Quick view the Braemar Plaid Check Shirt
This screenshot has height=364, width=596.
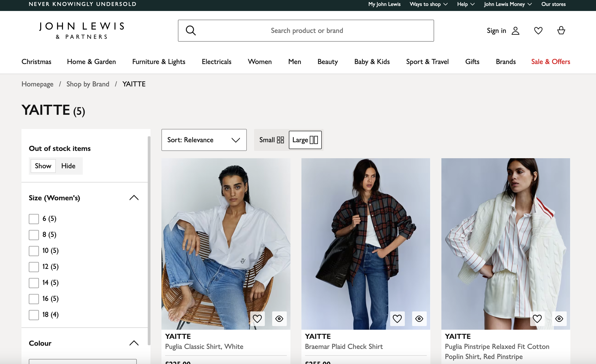(x=419, y=318)
